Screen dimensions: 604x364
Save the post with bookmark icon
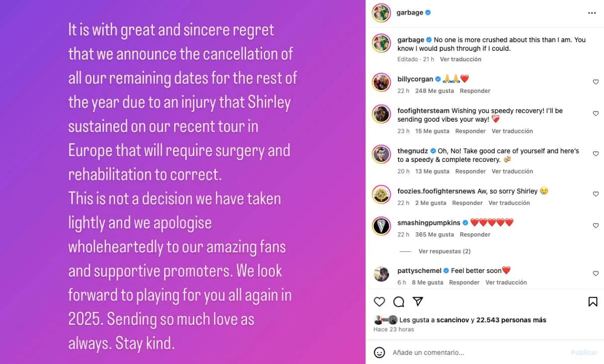[x=593, y=302]
